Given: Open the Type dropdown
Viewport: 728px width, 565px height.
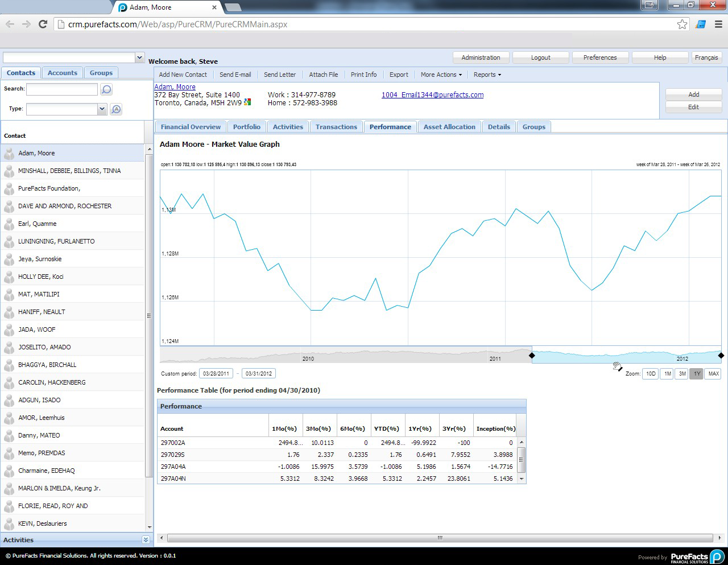Looking at the screenshot, I should pyautogui.click(x=102, y=109).
